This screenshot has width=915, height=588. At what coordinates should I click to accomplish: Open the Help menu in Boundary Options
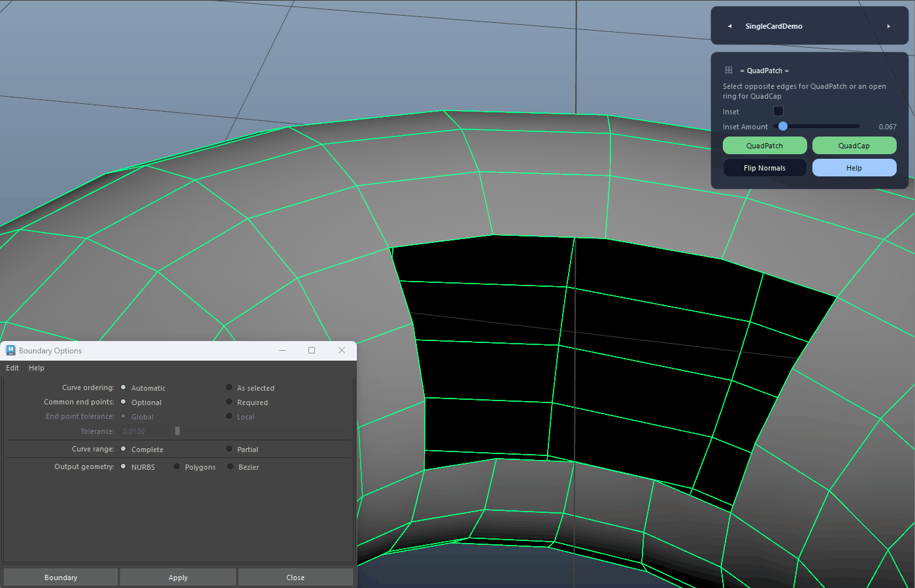37,368
